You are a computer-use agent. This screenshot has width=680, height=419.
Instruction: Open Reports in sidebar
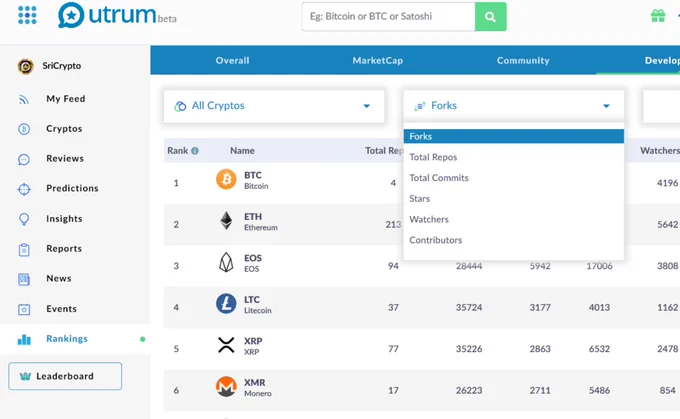(x=64, y=249)
